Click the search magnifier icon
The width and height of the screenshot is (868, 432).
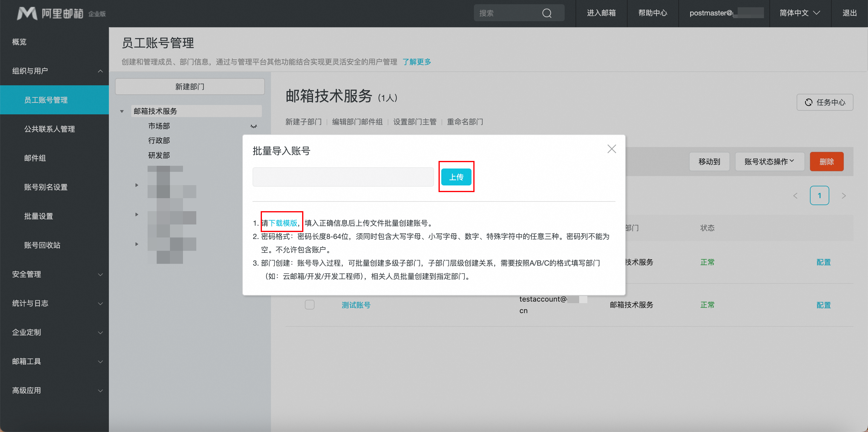(547, 13)
